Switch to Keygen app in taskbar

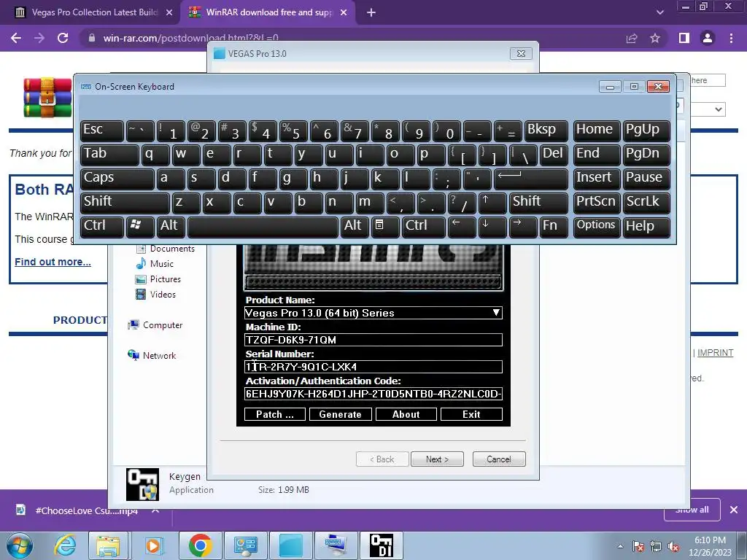[381, 545]
